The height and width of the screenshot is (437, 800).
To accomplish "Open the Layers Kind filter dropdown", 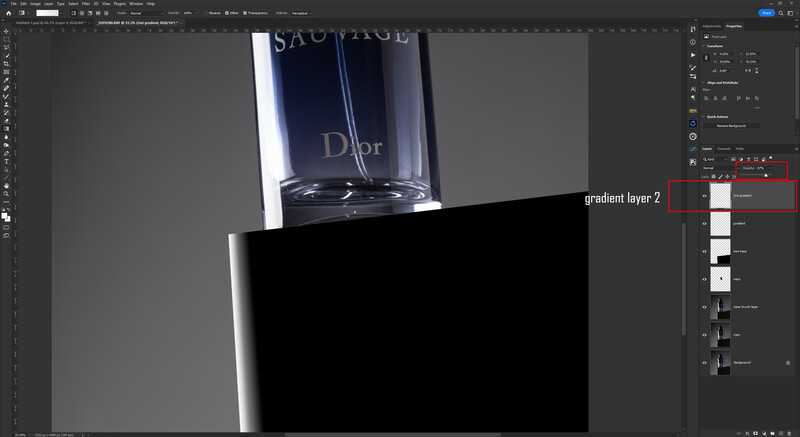I will click(x=715, y=159).
